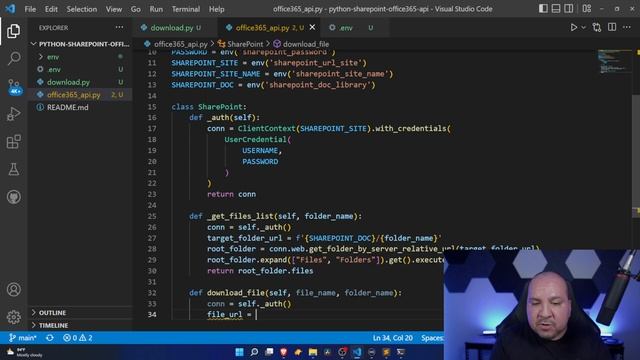Open the Go menu
Screen dimensions: 640x360
[136, 9]
